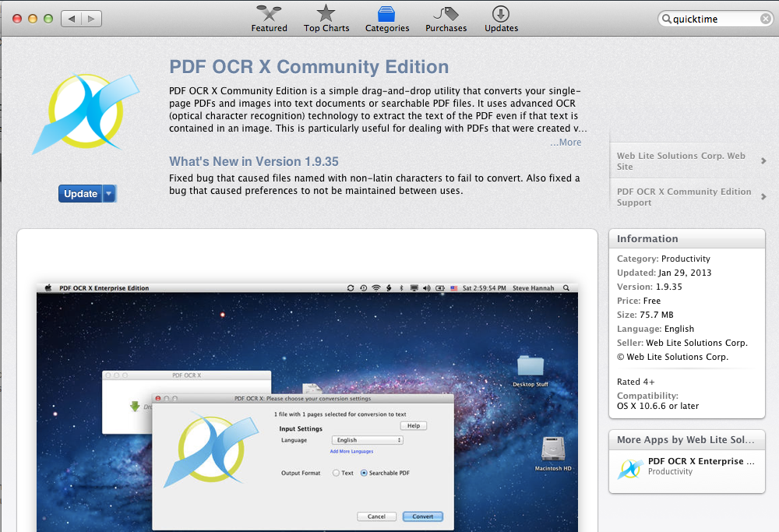Click the Spotlight icon in screenshot menu bar
This screenshot has width=779, height=532.
click(566, 288)
